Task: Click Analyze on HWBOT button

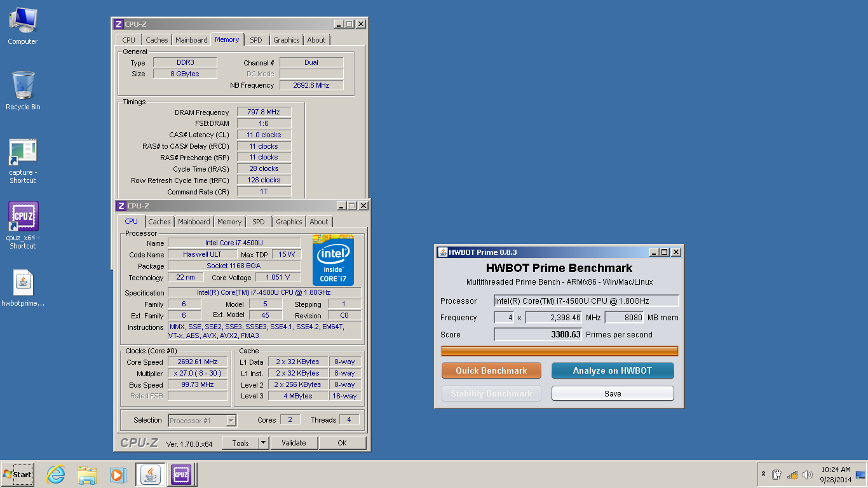Action: (x=613, y=370)
